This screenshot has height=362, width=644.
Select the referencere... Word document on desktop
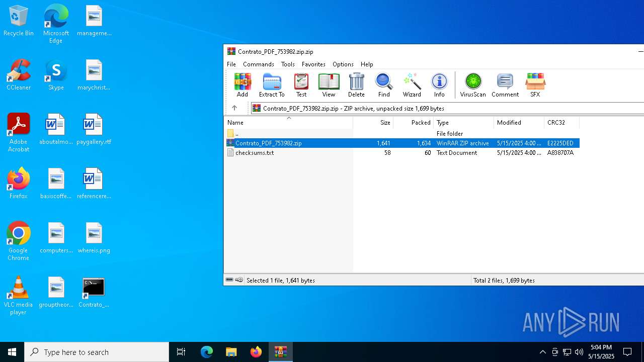94,184
